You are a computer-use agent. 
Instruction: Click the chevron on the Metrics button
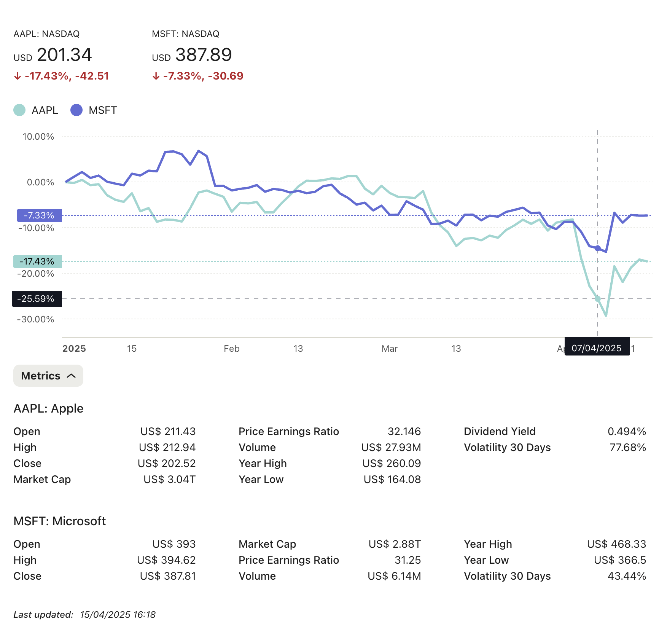(x=71, y=376)
